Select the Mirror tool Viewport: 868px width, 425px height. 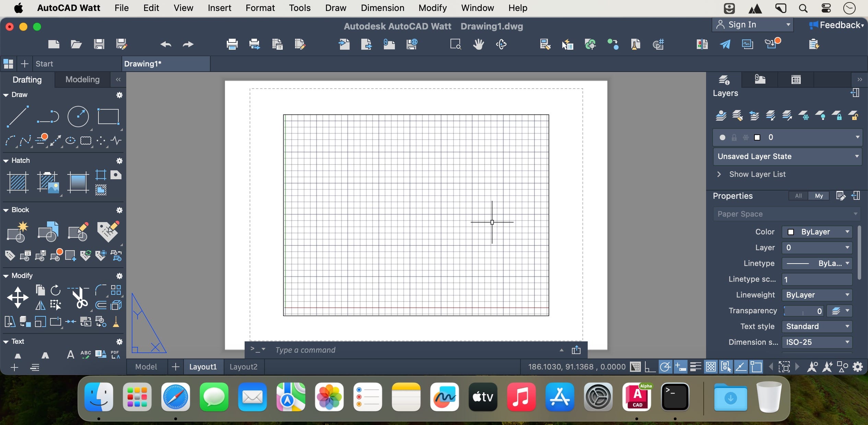pos(40,305)
